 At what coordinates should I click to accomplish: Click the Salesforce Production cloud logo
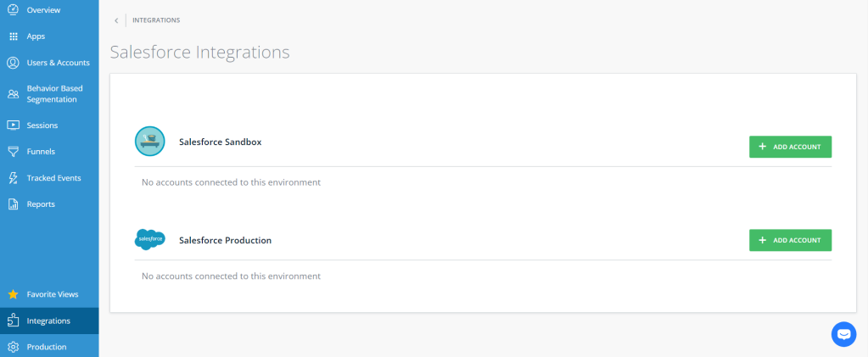[x=150, y=240]
